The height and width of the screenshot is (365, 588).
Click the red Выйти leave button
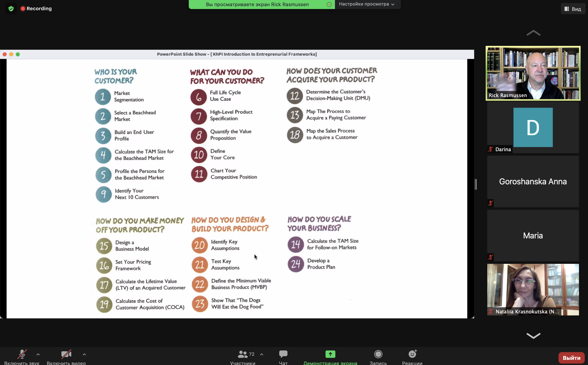(x=571, y=358)
